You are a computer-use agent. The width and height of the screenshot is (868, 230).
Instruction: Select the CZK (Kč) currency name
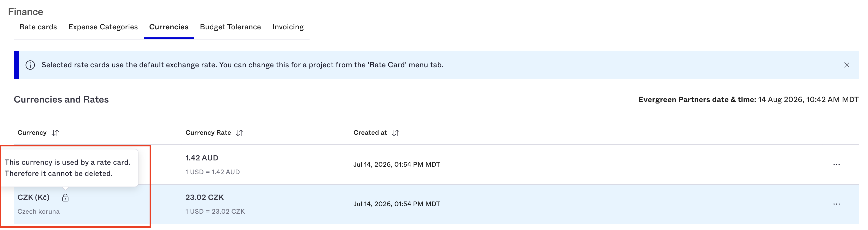33,198
